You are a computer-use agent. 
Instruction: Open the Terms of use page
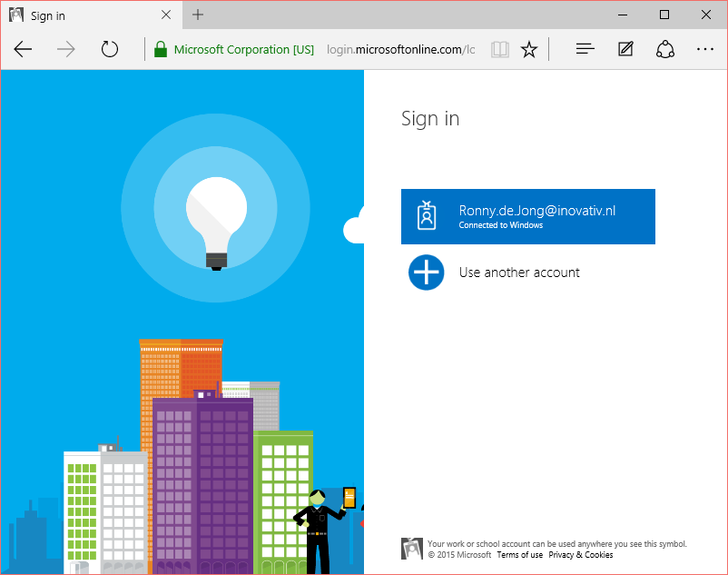pyautogui.click(x=519, y=554)
